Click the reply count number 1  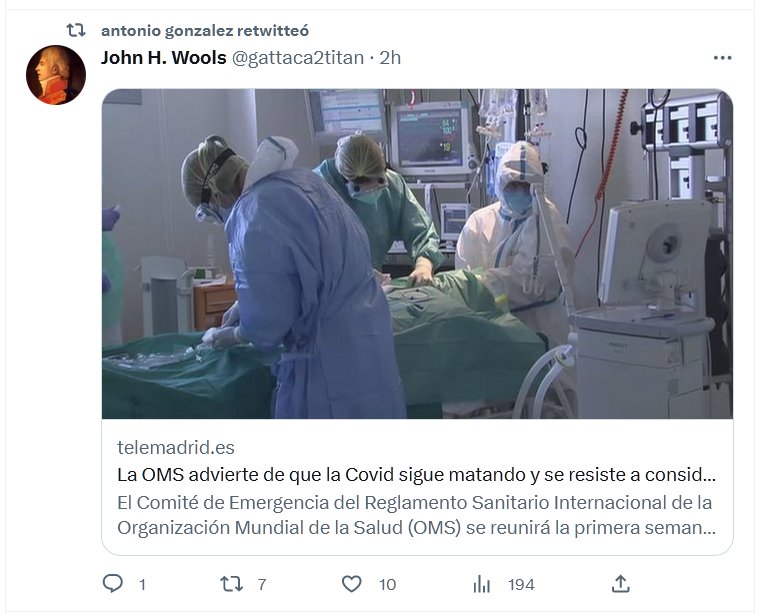point(142,585)
